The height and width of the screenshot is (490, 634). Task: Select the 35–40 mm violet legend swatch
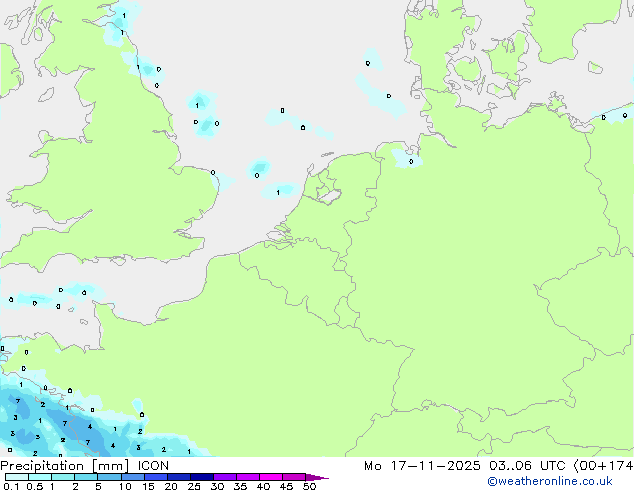[248, 477]
